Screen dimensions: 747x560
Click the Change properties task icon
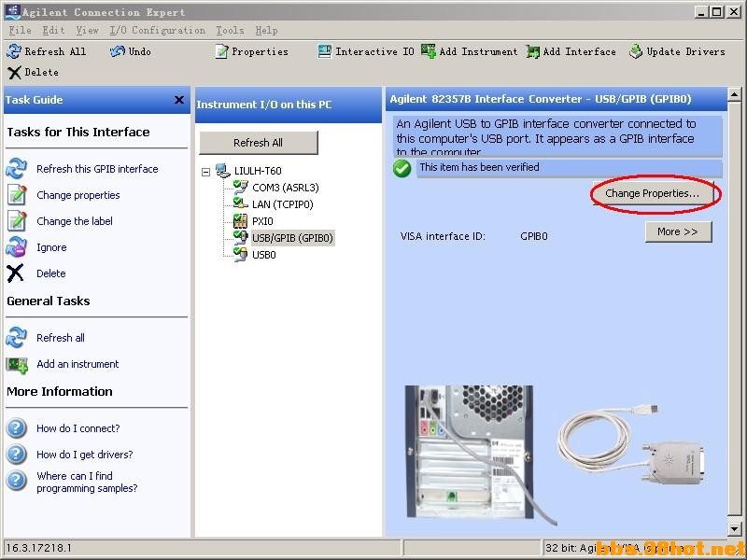(16, 195)
